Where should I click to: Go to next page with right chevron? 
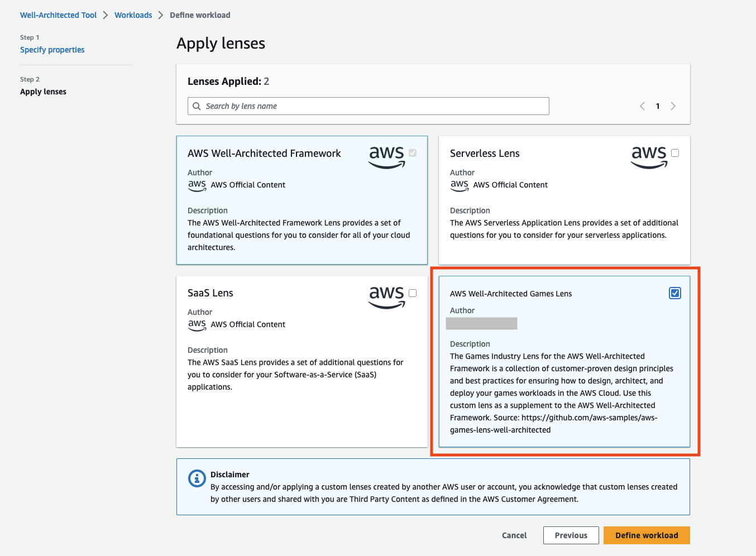coord(673,106)
